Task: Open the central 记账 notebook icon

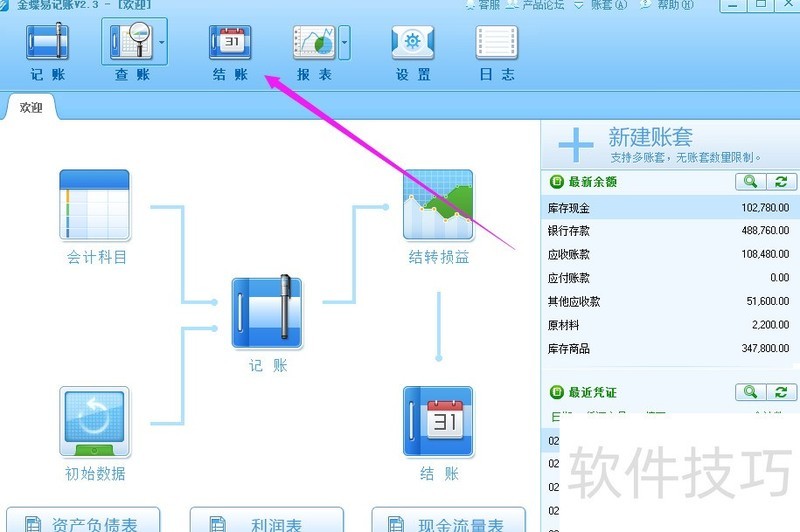Action: point(267,312)
